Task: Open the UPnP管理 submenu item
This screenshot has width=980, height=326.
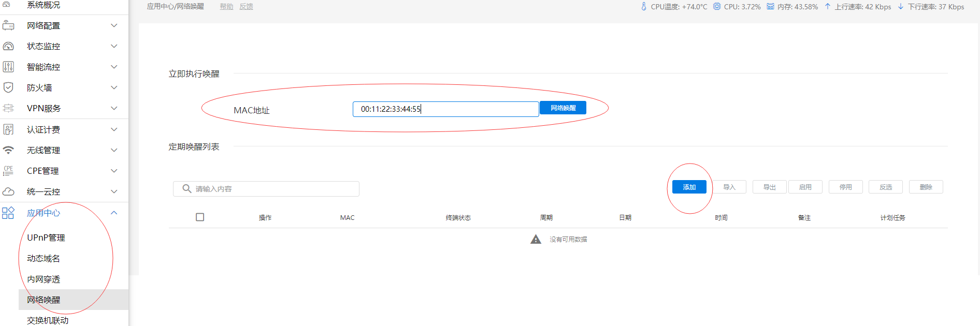Action: pos(46,238)
